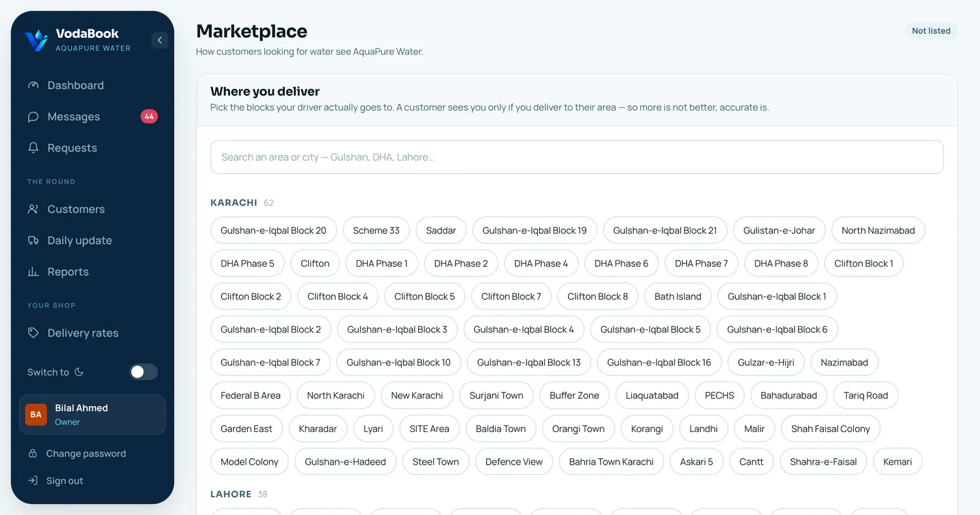Click the Change password lock icon
Image resolution: width=980 pixels, height=515 pixels.
33,454
